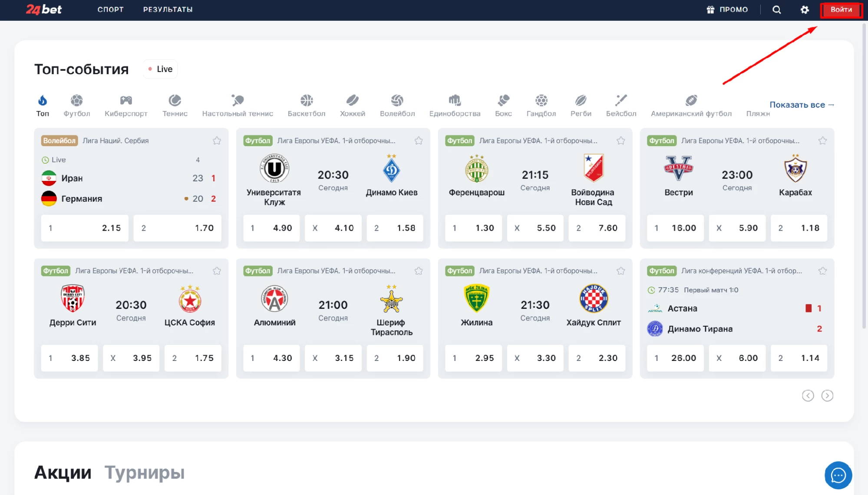
Task: Click the page vertical scrollbar
Action: 864,174
